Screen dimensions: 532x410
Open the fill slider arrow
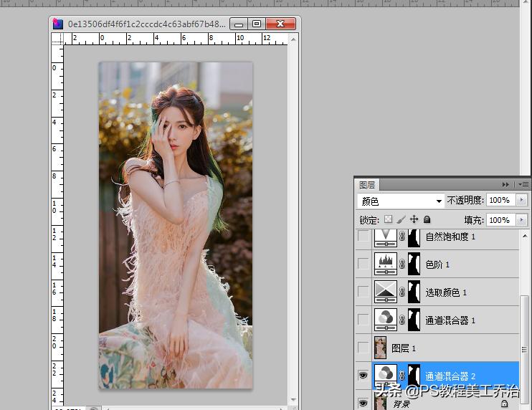tap(521, 220)
